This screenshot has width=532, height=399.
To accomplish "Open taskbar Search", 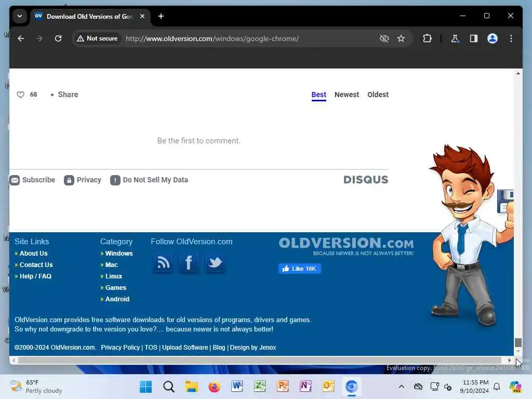I will pos(169,387).
